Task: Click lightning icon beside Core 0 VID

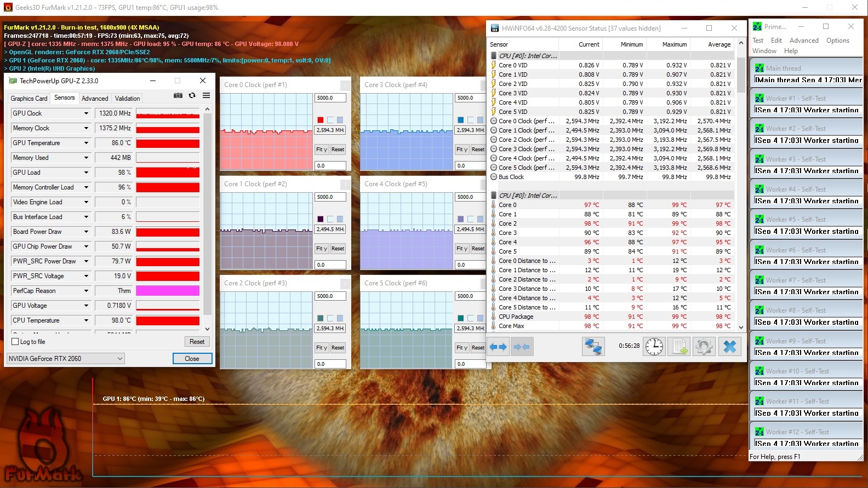Action: (493, 65)
